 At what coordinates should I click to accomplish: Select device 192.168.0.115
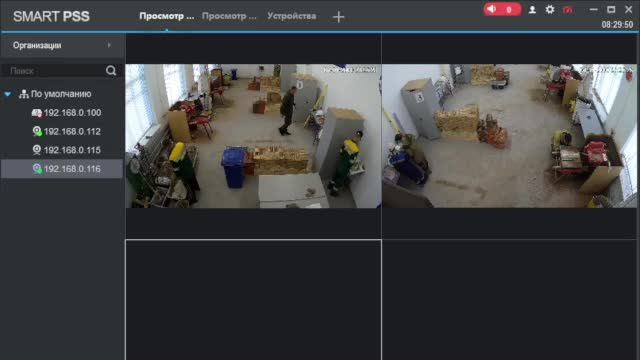[x=72, y=150]
